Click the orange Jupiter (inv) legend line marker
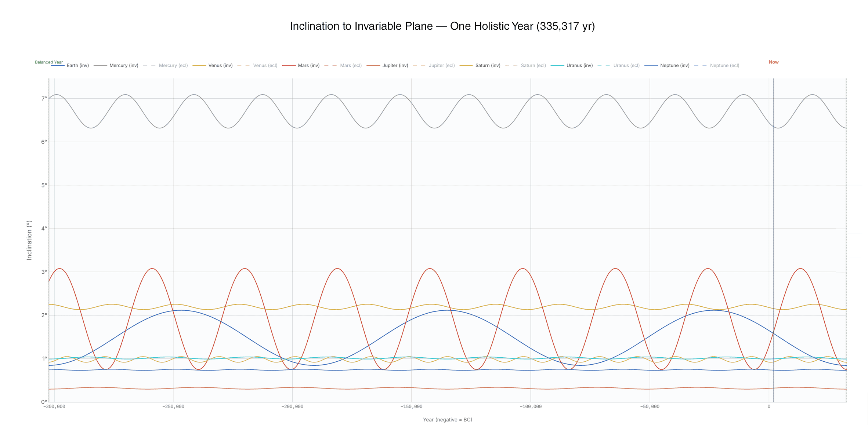Image resolution: width=868 pixels, height=427 pixels. (374, 65)
